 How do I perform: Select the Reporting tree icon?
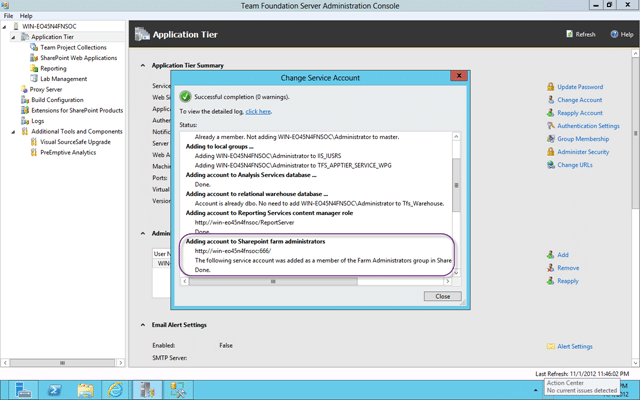[34, 68]
